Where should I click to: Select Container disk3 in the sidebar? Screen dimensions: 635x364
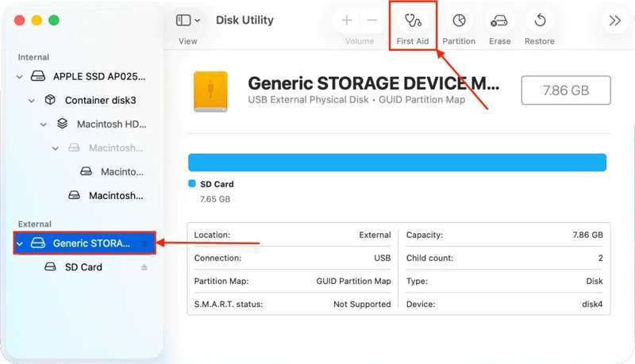[100, 101]
